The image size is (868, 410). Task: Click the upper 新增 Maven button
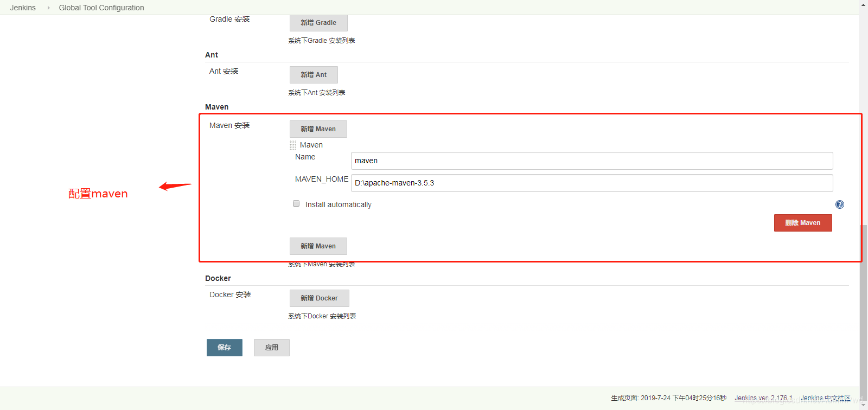pos(318,129)
